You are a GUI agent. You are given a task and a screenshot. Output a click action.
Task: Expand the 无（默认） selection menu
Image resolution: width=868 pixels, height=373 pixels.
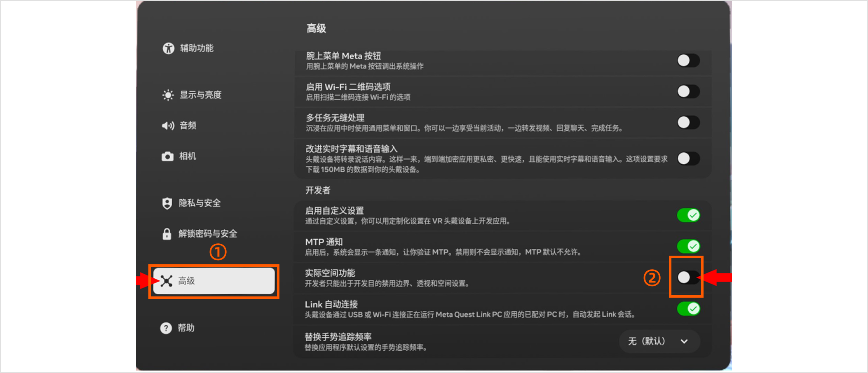659,341
